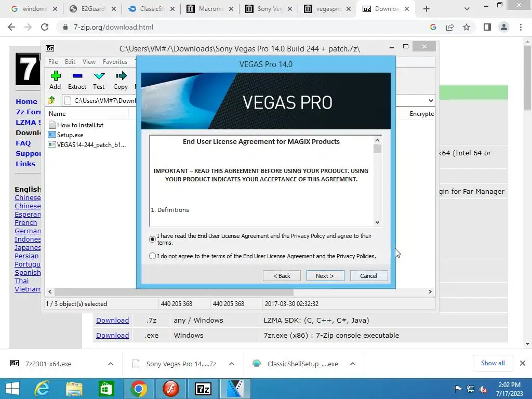Screen dimensions: 532x399
Task: Click Show all downloads
Action: [493, 363]
